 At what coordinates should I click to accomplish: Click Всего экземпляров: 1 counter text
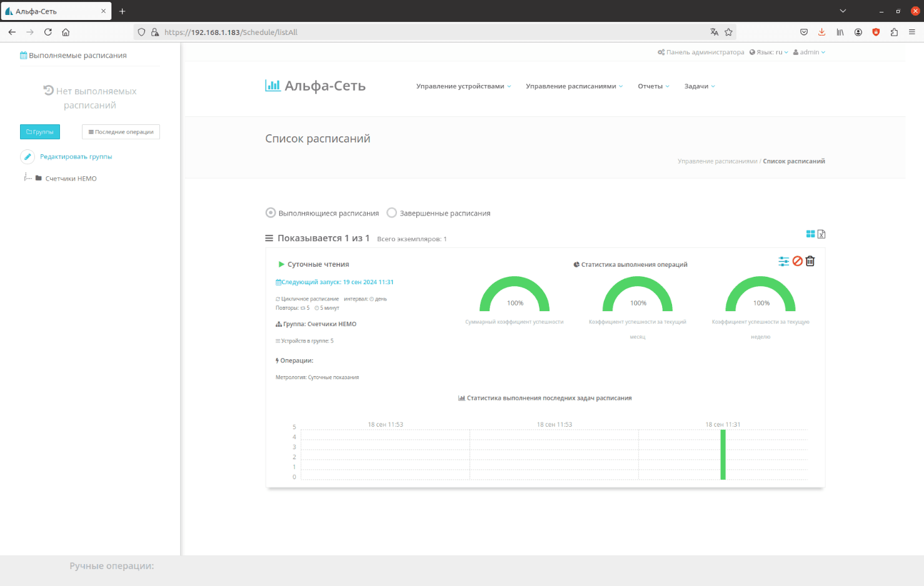tap(412, 239)
